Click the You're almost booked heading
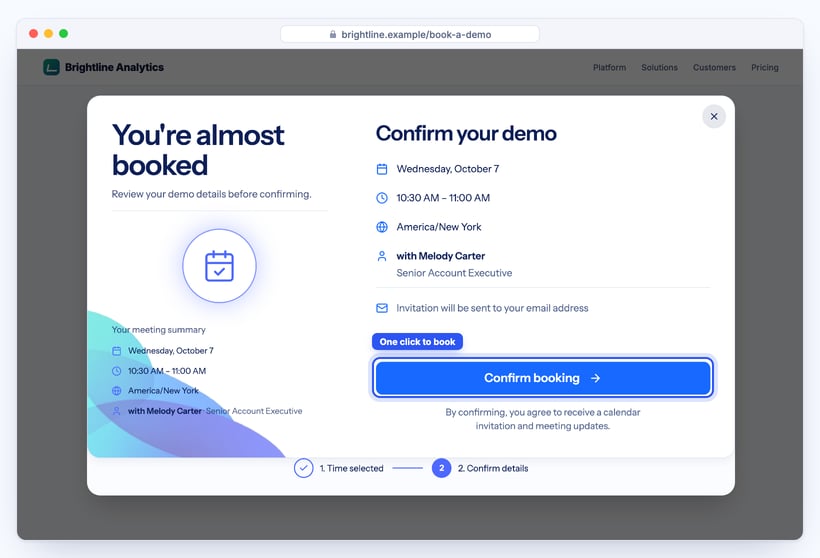820x558 pixels. [198, 150]
